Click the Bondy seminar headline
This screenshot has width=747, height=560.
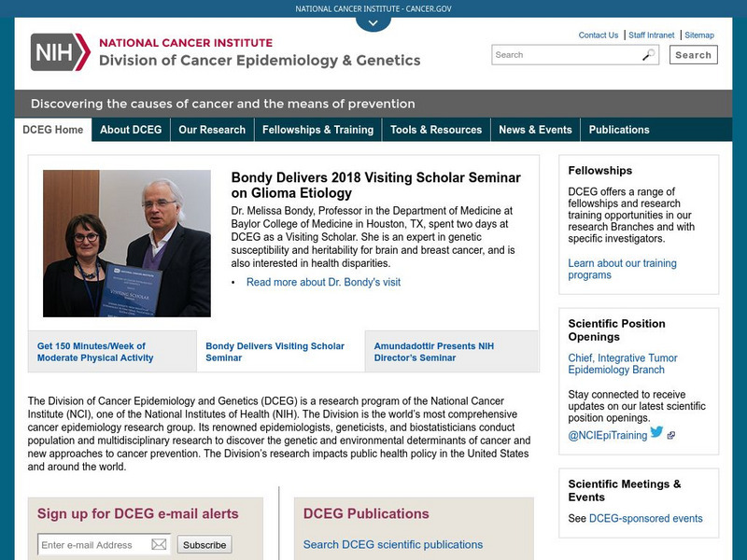point(375,185)
